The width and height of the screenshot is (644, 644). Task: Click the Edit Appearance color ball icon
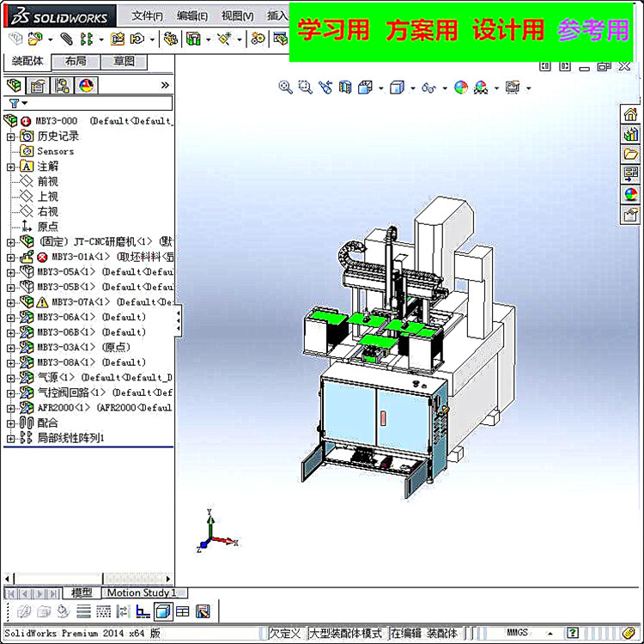coord(461,87)
